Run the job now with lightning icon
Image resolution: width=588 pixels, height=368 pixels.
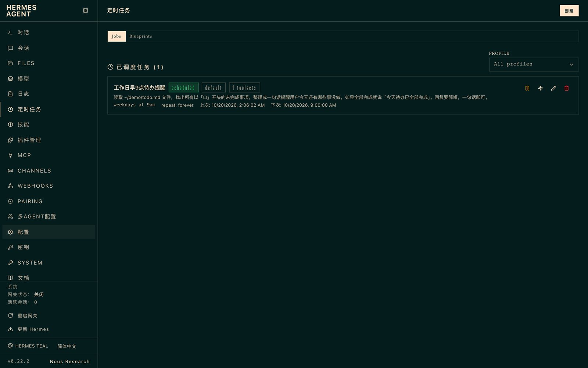click(540, 88)
